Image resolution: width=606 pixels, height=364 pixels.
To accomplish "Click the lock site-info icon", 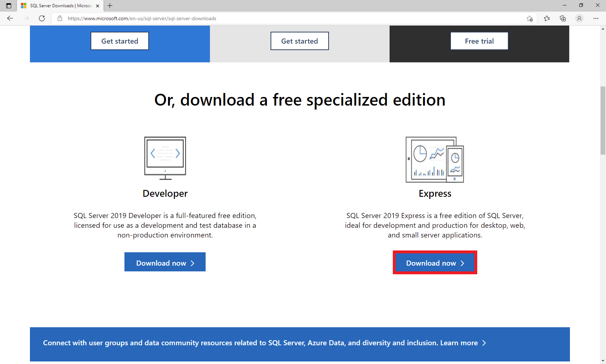I will [x=60, y=18].
